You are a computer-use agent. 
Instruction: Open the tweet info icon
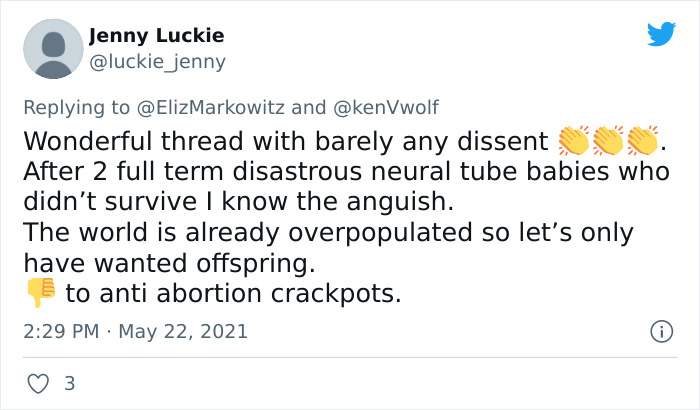click(x=660, y=331)
